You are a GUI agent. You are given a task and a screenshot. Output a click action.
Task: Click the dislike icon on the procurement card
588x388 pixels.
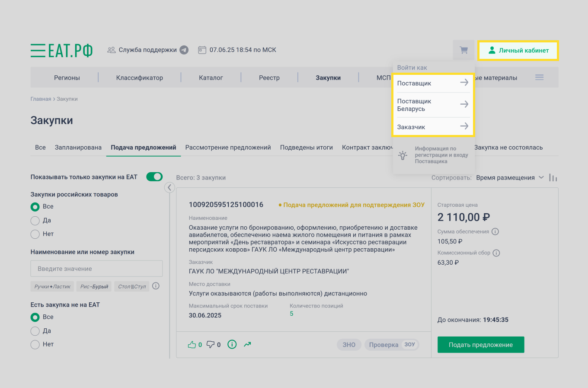point(211,344)
